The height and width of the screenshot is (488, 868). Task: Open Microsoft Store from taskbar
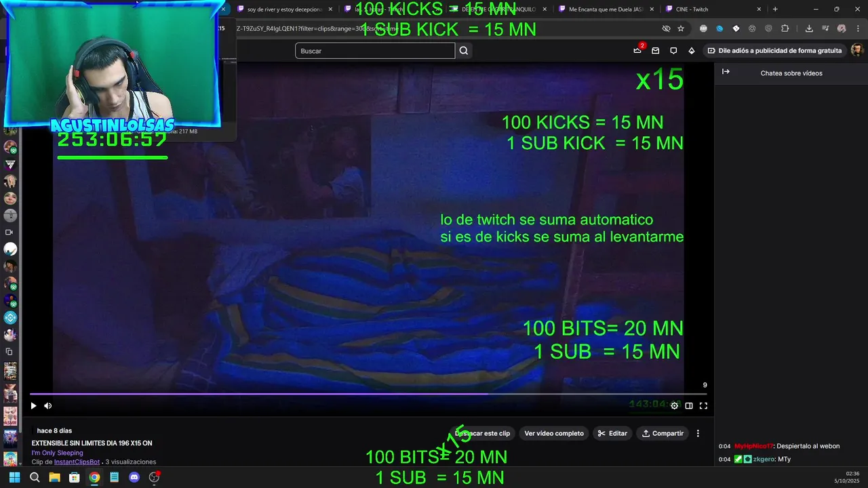coord(75,477)
